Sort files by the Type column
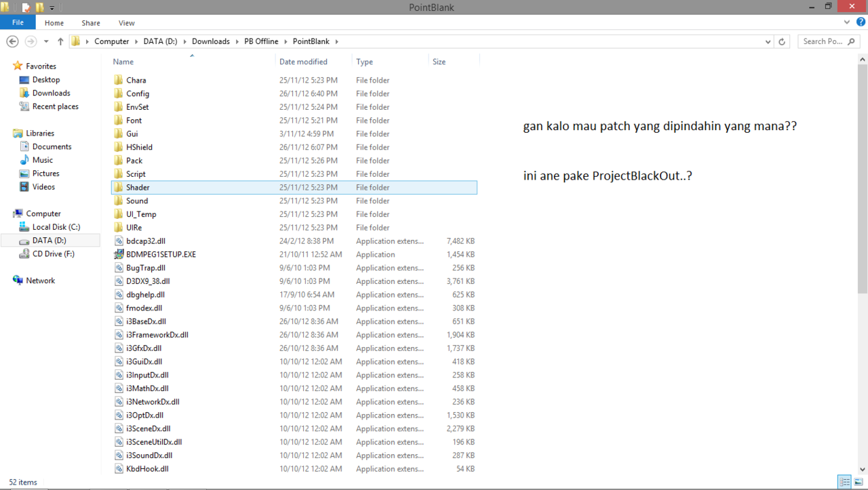 pos(364,62)
